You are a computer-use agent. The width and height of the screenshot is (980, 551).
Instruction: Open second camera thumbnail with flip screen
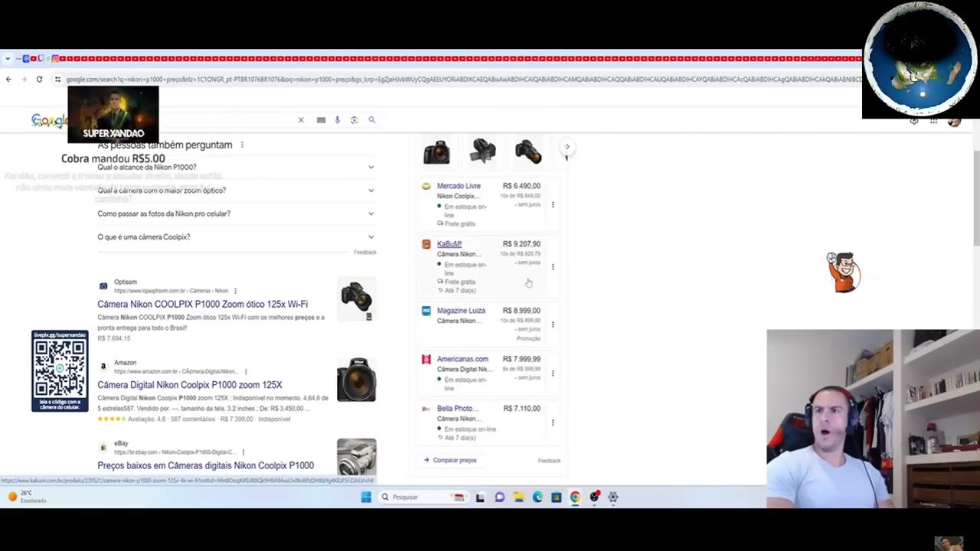pos(482,152)
